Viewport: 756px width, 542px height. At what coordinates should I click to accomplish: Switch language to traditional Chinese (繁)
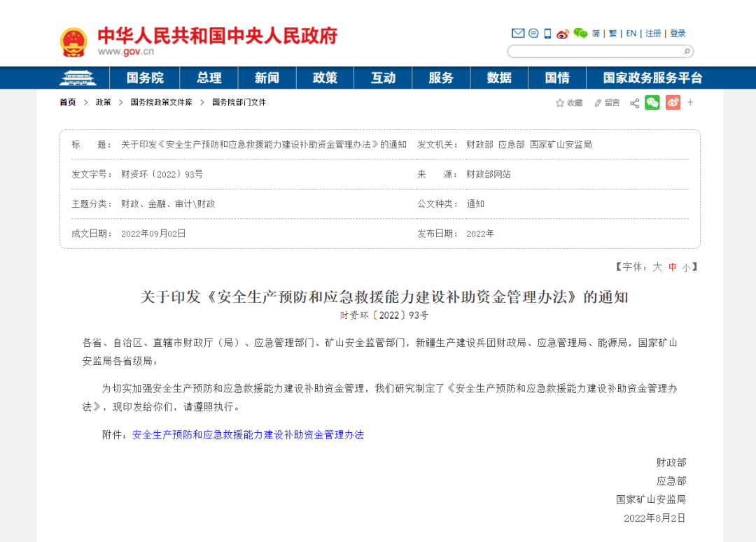[613, 34]
